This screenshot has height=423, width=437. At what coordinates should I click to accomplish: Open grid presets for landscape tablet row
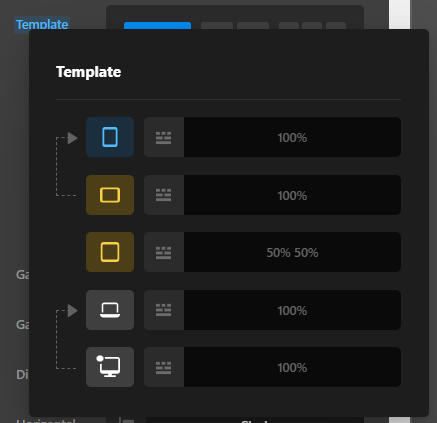tap(164, 195)
